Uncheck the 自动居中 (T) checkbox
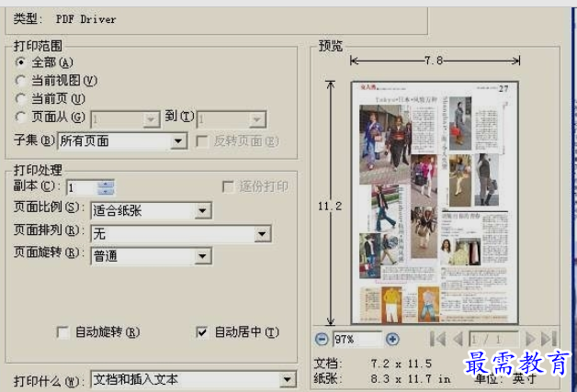Screen dimensions: 577x392 (202, 332)
